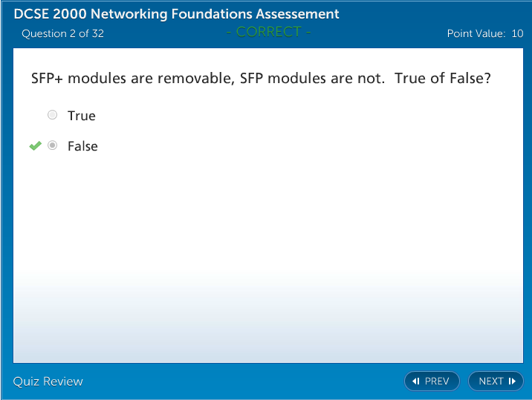This screenshot has width=532, height=400.
Task: Click the right arrow icon on NEXT
Action: 512,381
